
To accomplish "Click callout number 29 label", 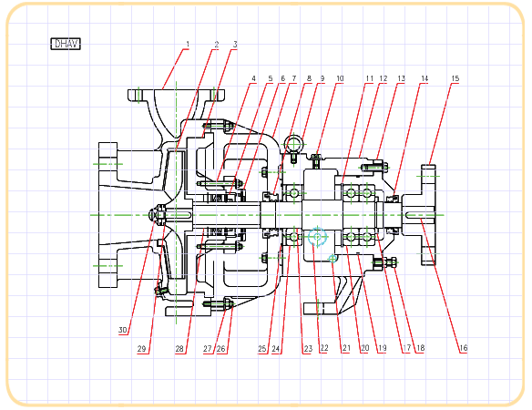I will (141, 349).
